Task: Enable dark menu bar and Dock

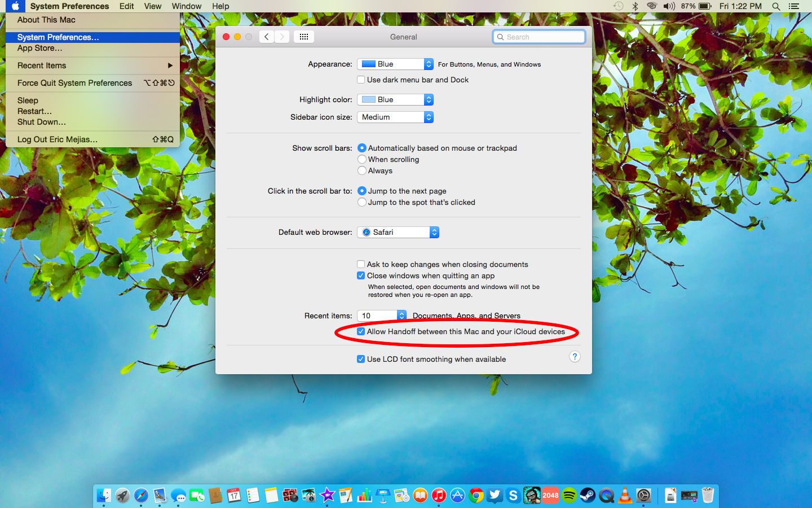Action: (361, 80)
